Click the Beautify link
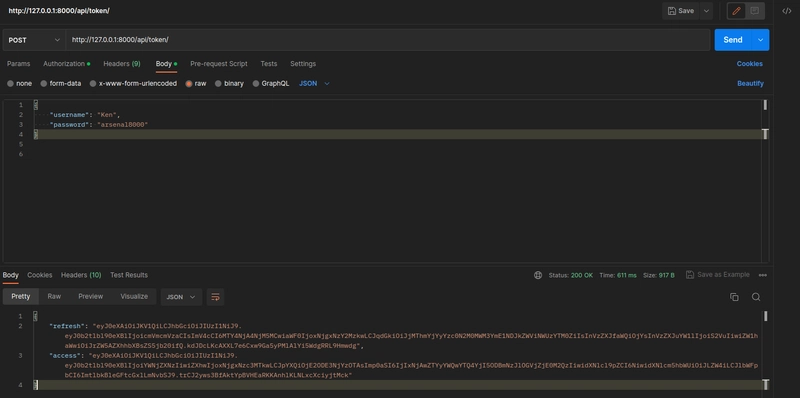 750,83
